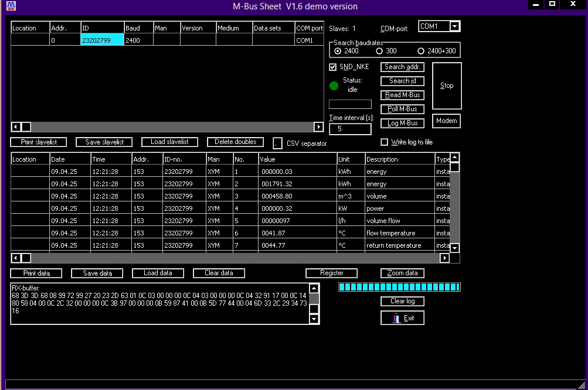Image resolution: width=588 pixels, height=390 pixels.
Task: Click value 0044.77 in row 7
Action: pyautogui.click(x=297, y=245)
